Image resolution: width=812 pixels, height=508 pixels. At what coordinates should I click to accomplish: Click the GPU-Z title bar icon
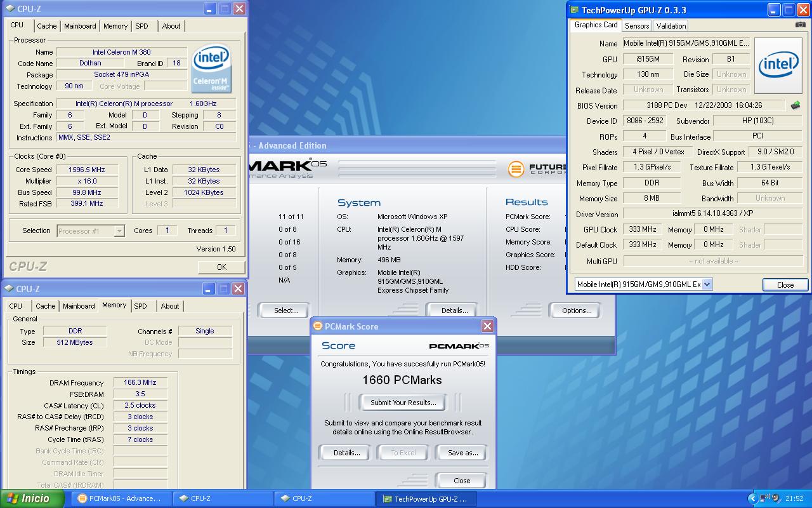574,10
